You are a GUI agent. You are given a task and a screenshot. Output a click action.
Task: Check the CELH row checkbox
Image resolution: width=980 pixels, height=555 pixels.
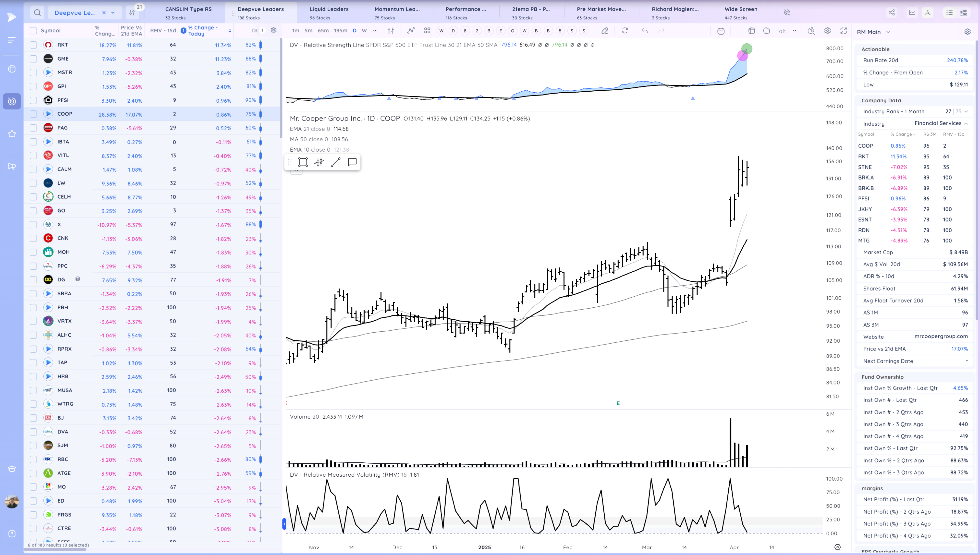(x=34, y=197)
